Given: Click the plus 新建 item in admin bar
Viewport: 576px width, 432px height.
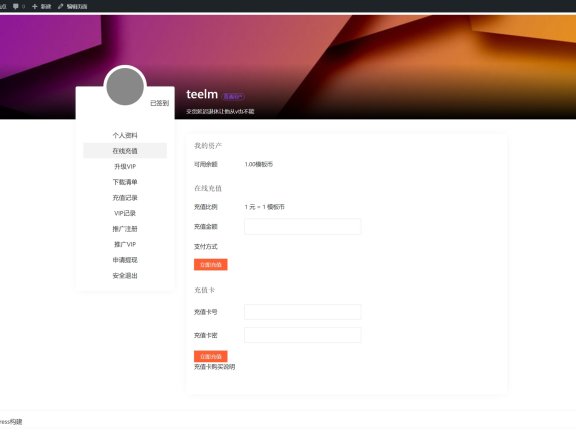Looking at the screenshot, I should click(42, 6).
